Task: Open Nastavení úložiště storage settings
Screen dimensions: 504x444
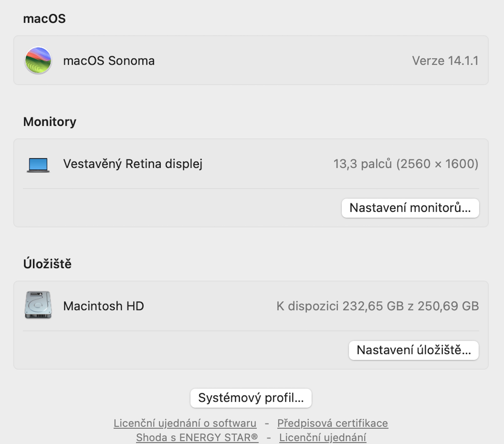Action: tap(413, 350)
